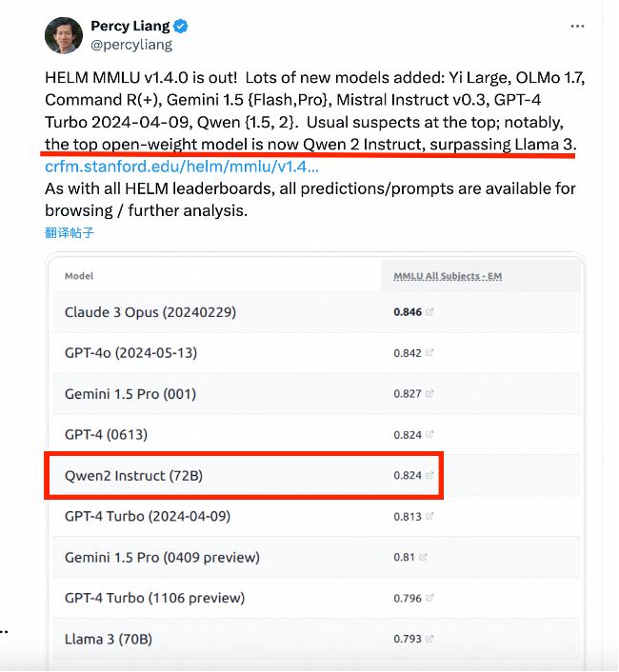
Task: Click external link icon next to 0.793
Action: coord(429,639)
